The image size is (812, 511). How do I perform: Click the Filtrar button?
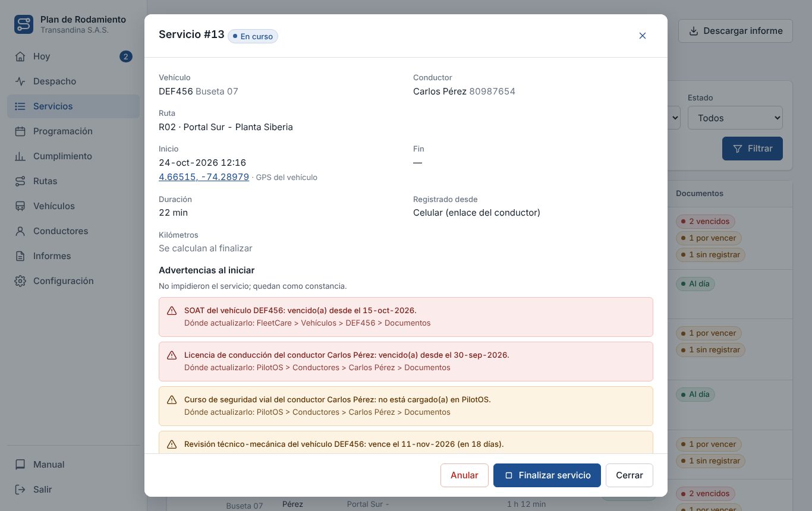753,149
